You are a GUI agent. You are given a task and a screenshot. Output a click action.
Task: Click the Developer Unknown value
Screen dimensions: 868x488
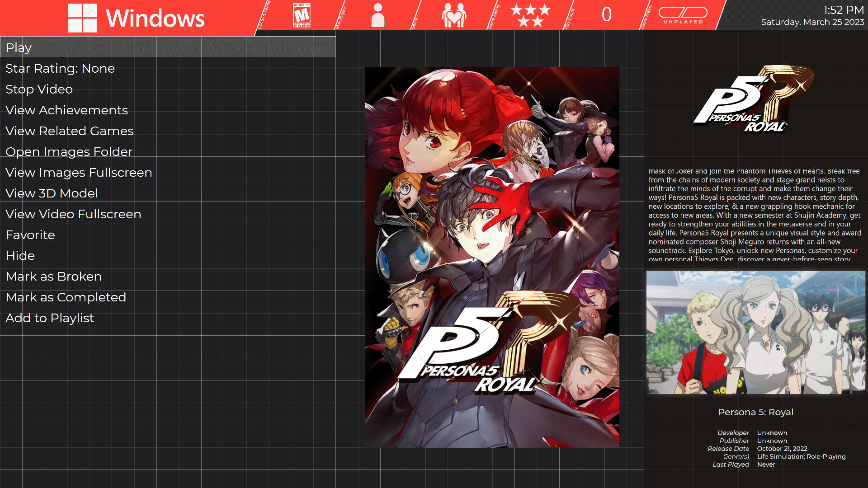772,433
